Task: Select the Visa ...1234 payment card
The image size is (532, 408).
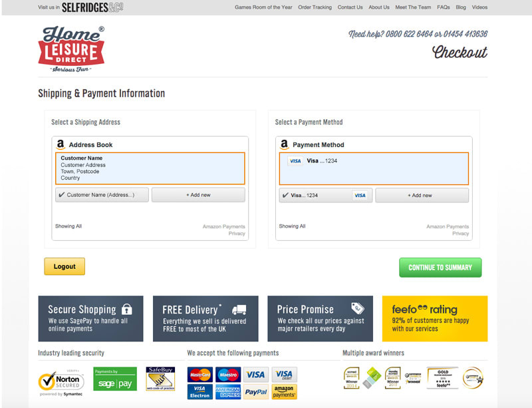Action: tap(374, 168)
